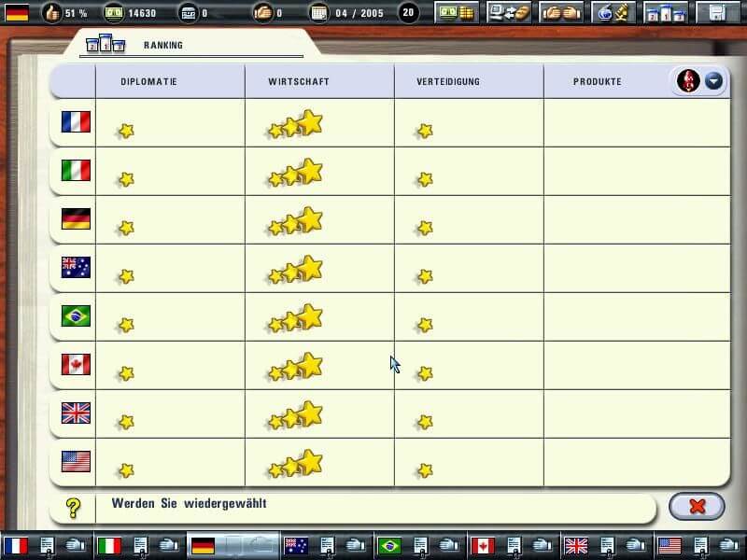
Task: Open the trade menu with the computer and bread icon
Action: (x=508, y=12)
